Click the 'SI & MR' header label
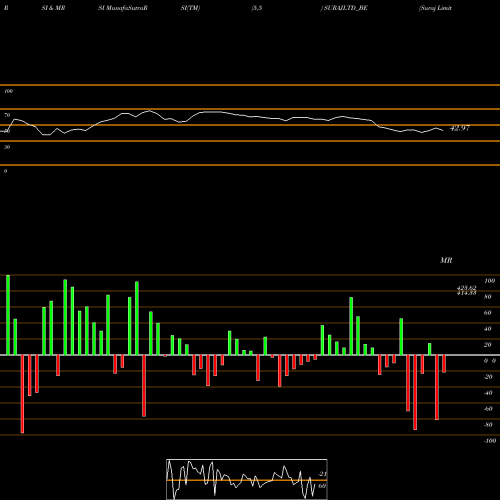Image resolution: width=500 pixels, height=500 pixels. [53, 8]
